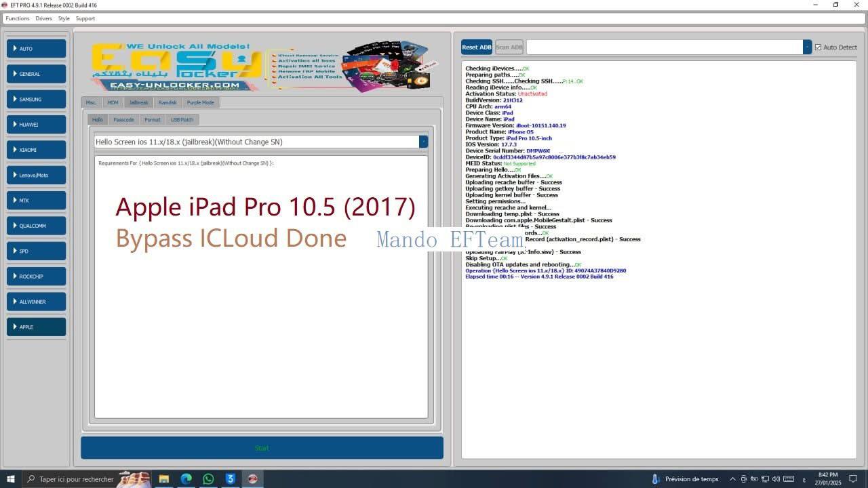Open the Functions menu
Screen dimensions: 868x488
[18, 18]
